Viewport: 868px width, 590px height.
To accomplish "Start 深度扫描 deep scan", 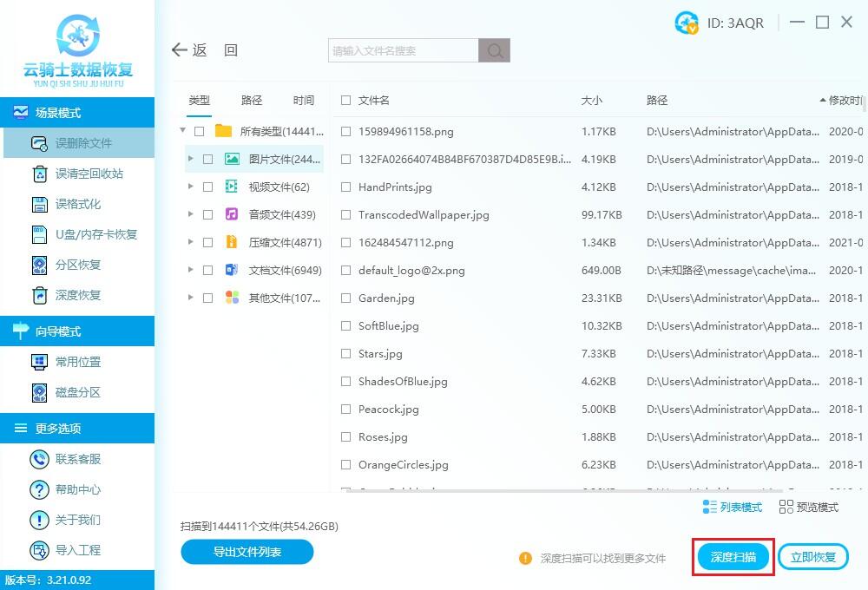I will coord(733,557).
